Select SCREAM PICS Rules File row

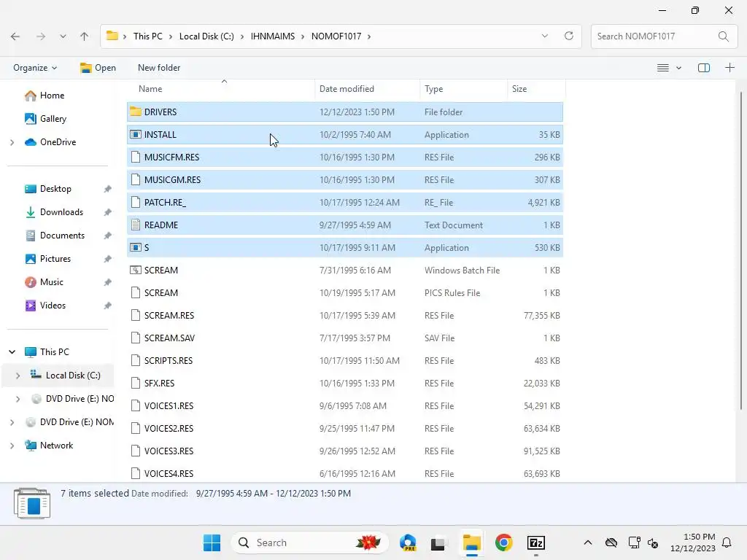click(x=345, y=293)
